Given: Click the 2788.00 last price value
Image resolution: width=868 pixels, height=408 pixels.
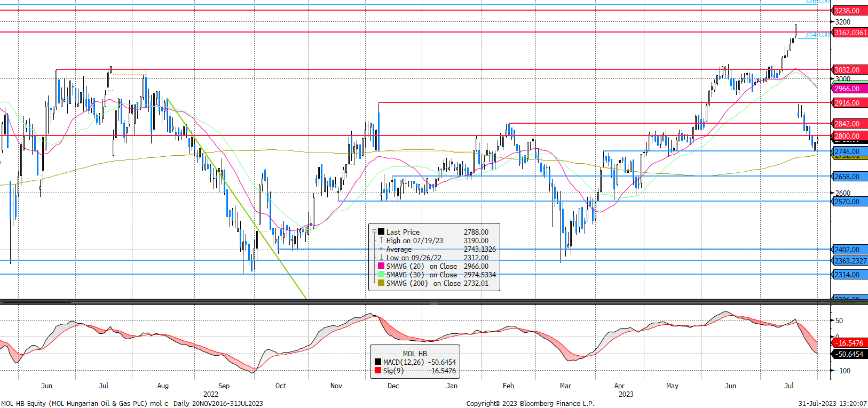Looking at the screenshot, I should click(x=476, y=232).
